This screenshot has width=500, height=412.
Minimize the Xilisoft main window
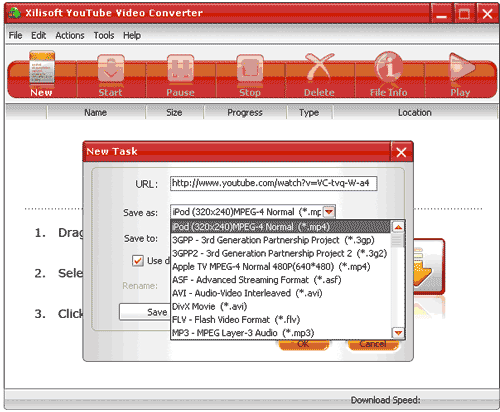pos(441,14)
